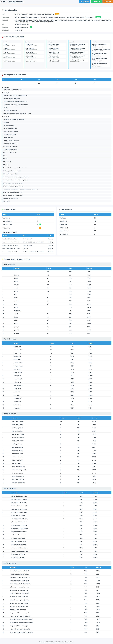This screenshot has width=113, height=644.
Task: Click the Copy Report button
Action: click(85, 1)
